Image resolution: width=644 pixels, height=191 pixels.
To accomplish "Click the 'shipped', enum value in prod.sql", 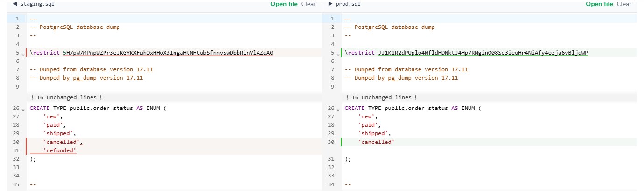I will pyautogui.click(x=375, y=134).
